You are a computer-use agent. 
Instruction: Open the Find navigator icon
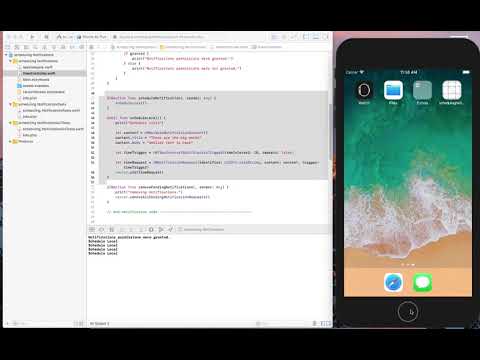[x=35, y=47]
